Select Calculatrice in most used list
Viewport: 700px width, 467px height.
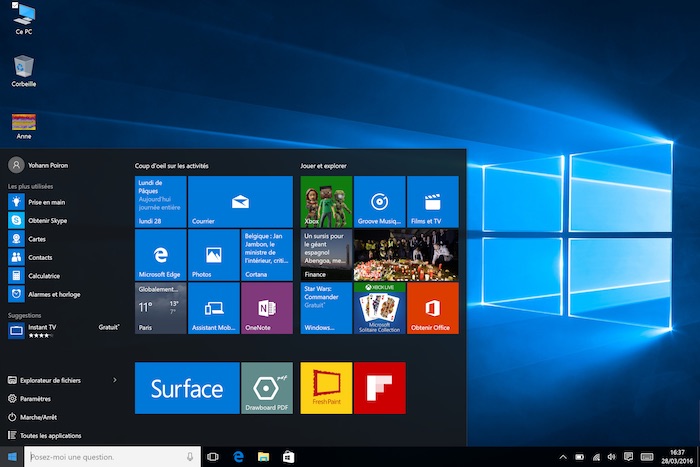[x=43, y=275]
